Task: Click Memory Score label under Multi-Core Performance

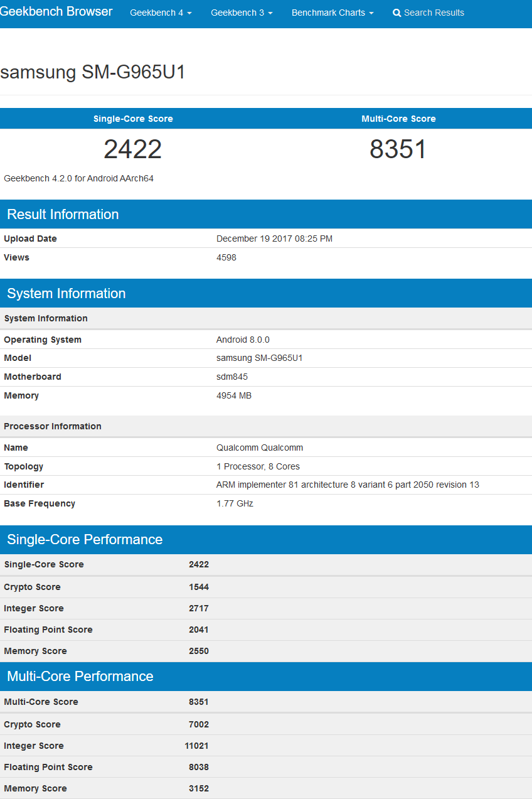Action: pyautogui.click(x=35, y=788)
